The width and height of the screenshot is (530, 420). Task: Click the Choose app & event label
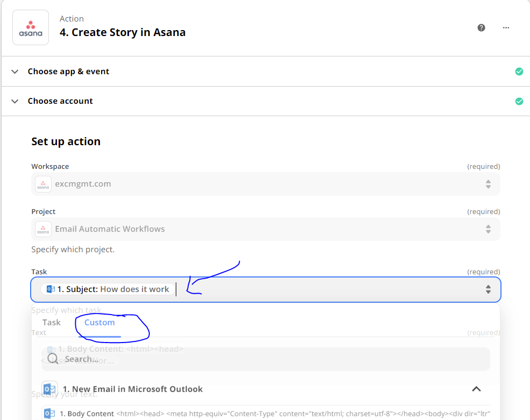(x=68, y=72)
